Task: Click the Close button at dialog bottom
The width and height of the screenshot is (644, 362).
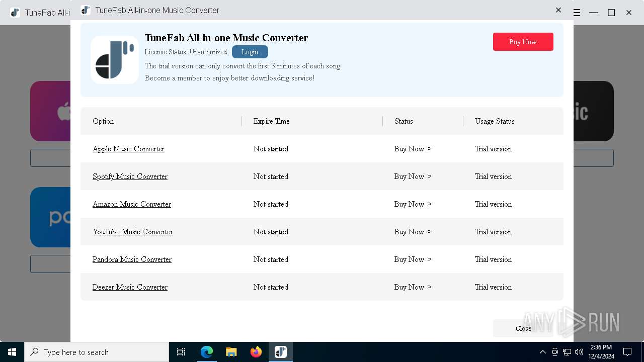Action: (523, 328)
